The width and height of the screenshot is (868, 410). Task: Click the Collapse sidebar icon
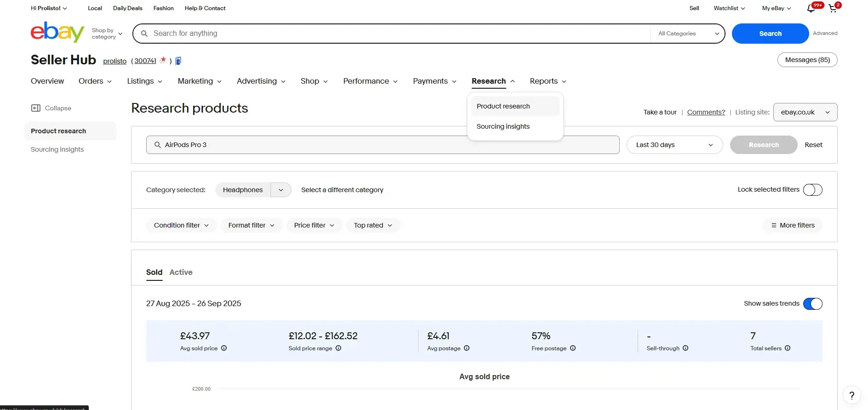[x=35, y=108]
